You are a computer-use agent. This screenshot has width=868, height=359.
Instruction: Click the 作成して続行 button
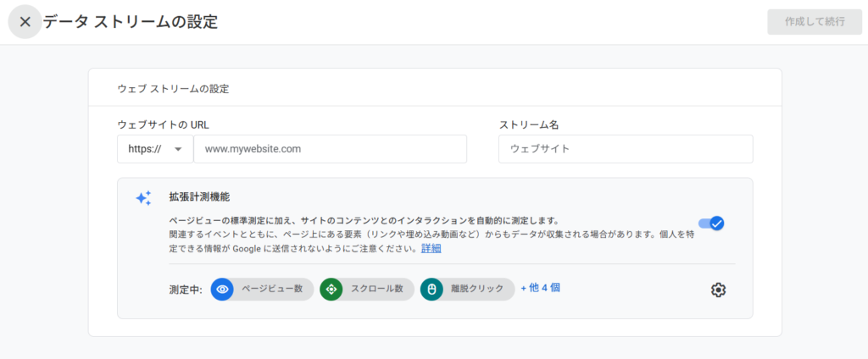point(814,22)
